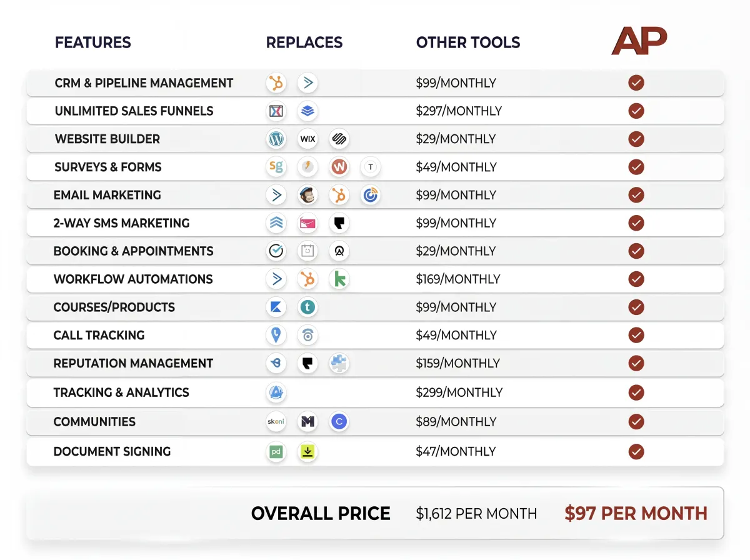
Task: Select the WIX logo icon
Action: [307, 139]
